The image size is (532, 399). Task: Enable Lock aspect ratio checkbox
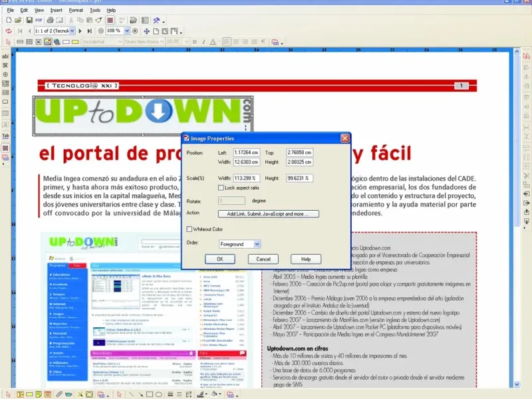coord(221,188)
